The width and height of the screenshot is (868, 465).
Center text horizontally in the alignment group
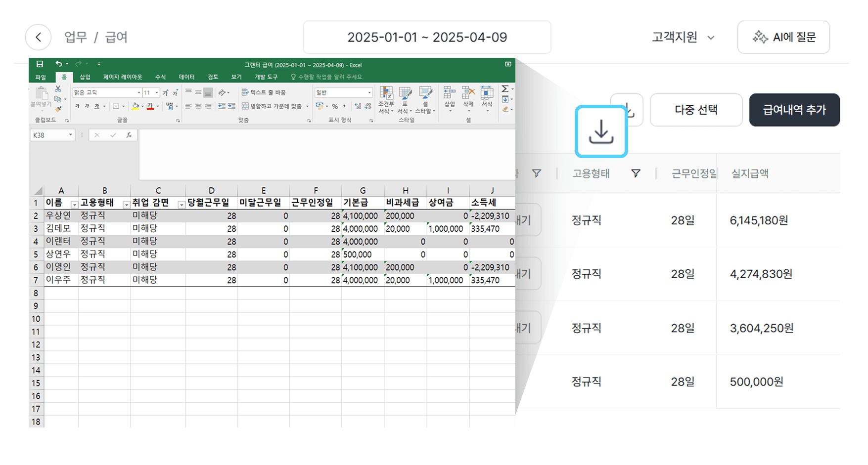click(198, 106)
